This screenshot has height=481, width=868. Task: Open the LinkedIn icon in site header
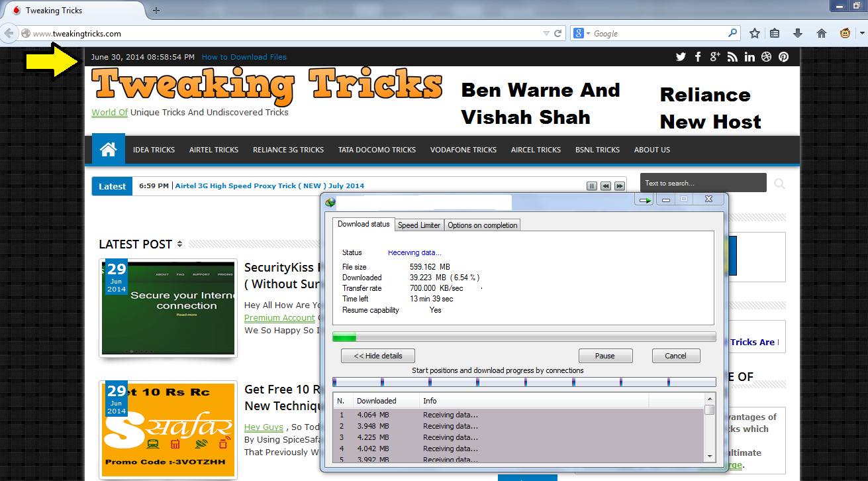click(x=749, y=57)
